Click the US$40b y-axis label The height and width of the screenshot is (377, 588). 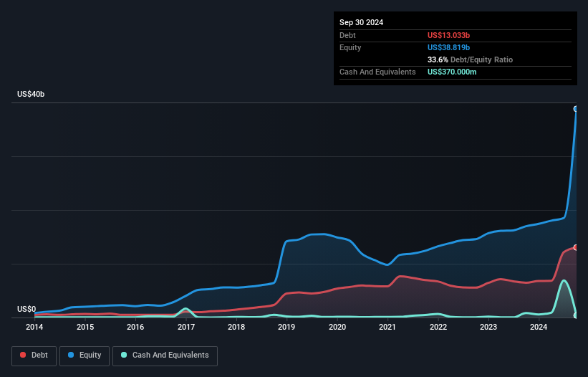point(31,94)
